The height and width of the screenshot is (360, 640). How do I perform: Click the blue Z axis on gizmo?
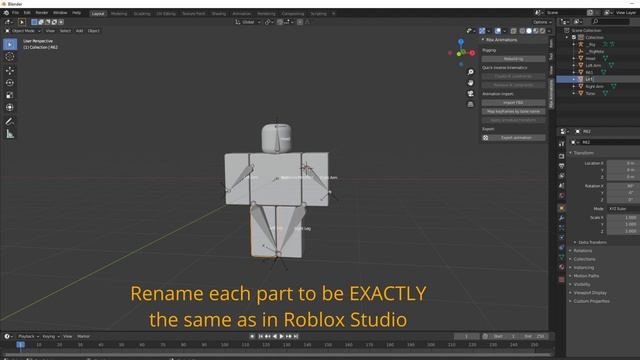click(x=461, y=42)
